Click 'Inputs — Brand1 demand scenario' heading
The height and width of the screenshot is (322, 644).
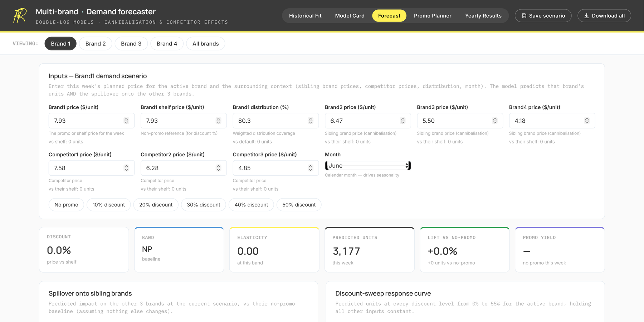(x=98, y=76)
